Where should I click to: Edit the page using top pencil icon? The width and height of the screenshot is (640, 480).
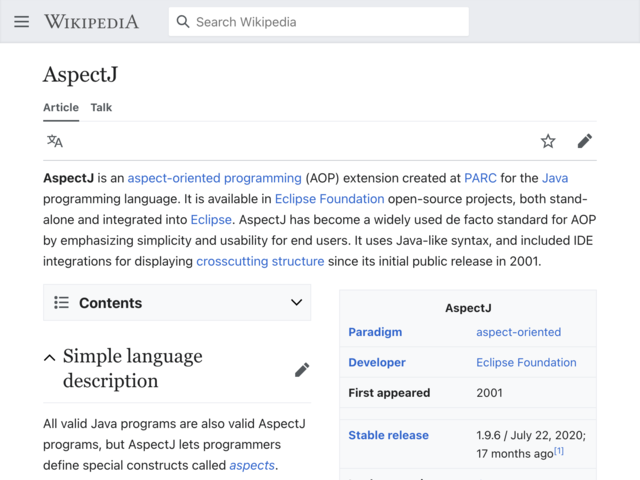tap(584, 141)
